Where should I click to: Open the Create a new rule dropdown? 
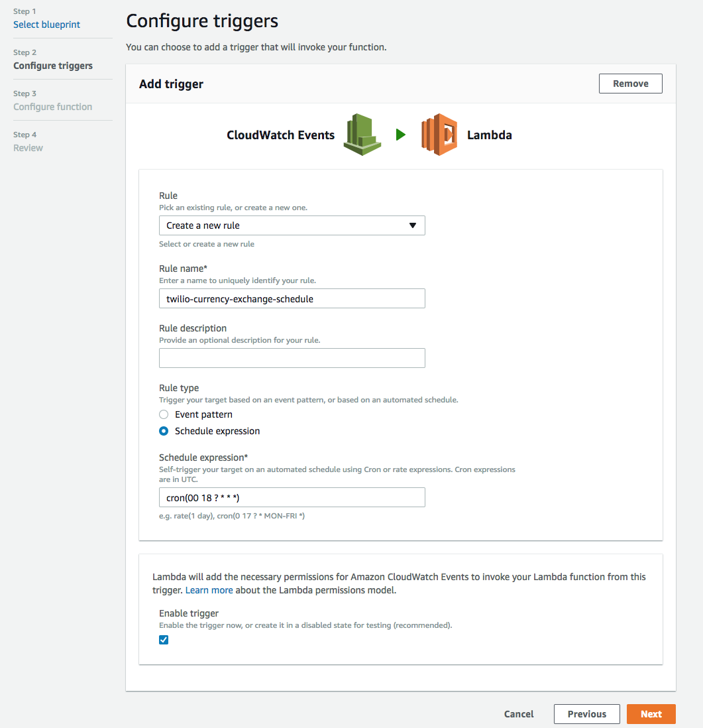coord(292,225)
